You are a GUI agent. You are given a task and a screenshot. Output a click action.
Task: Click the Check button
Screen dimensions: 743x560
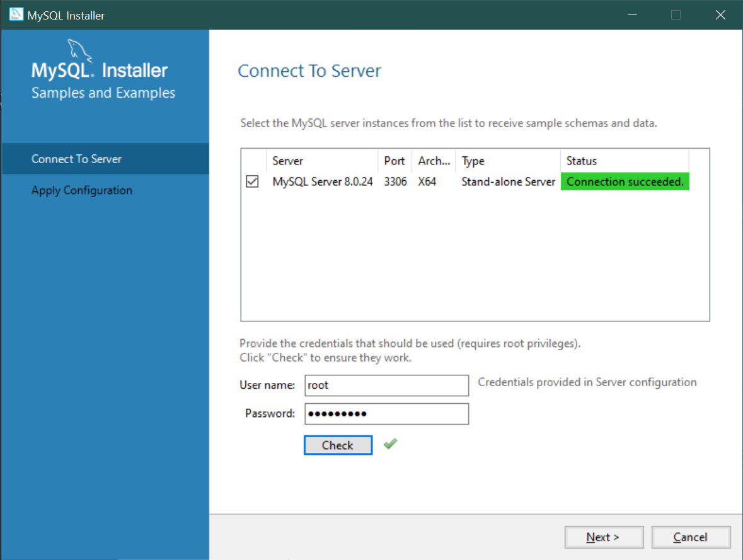coord(338,445)
